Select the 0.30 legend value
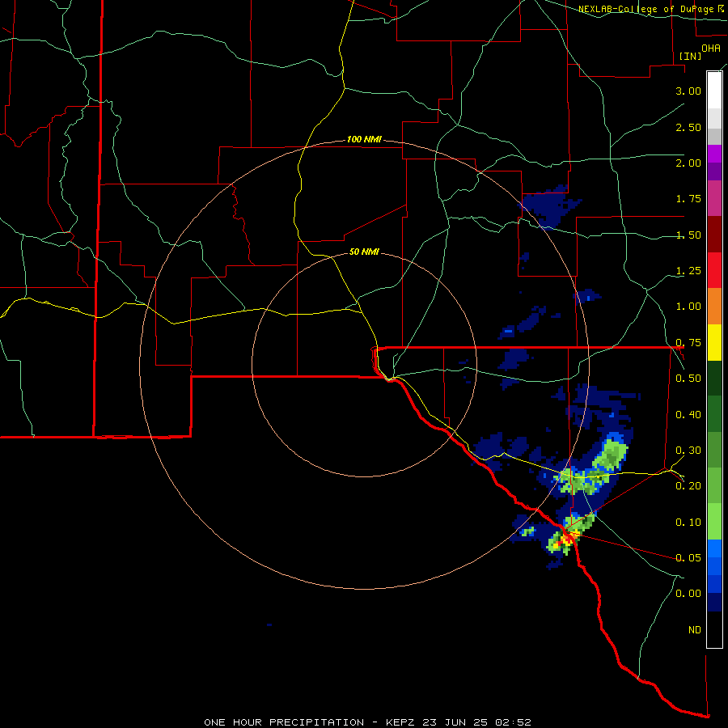This screenshot has height=728, width=728. coord(688,451)
